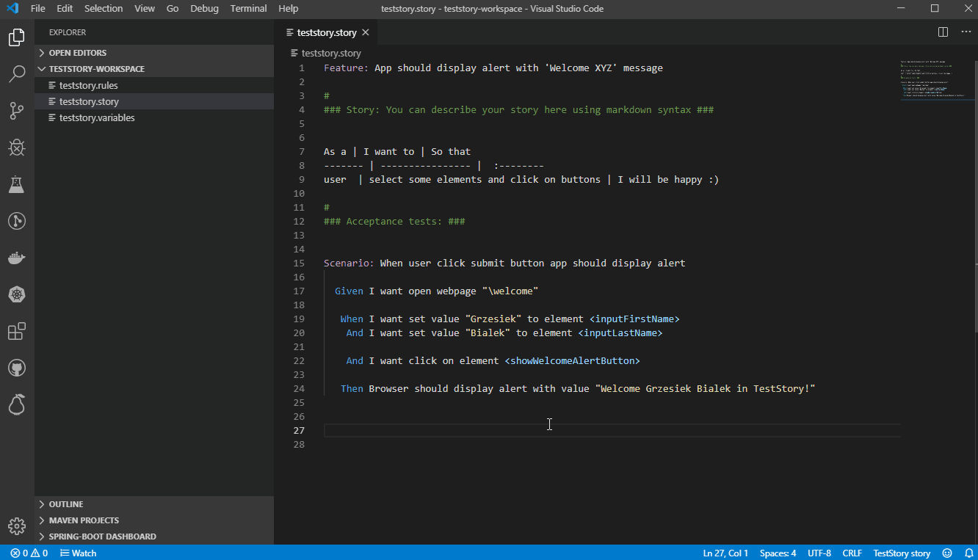This screenshot has height=560, width=978.
Task: Click the errors and warnings status indicator
Action: (29, 553)
